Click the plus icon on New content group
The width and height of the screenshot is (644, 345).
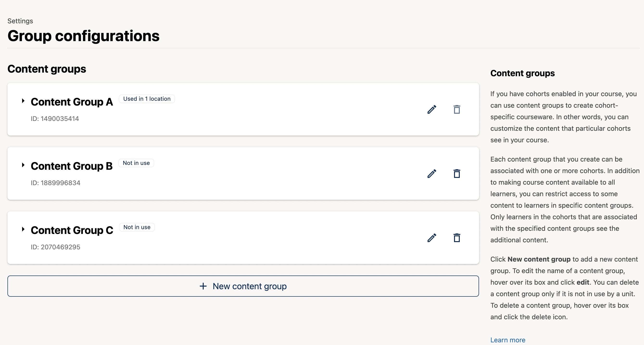[x=202, y=286]
